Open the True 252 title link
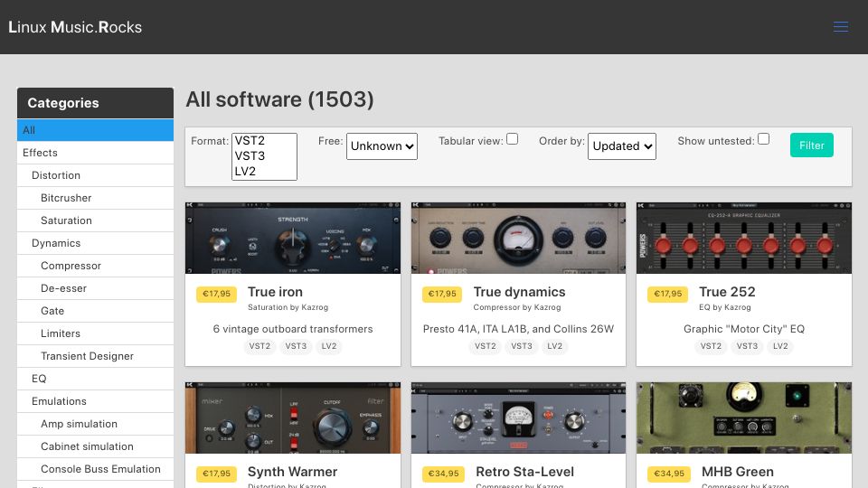 tap(727, 292)
